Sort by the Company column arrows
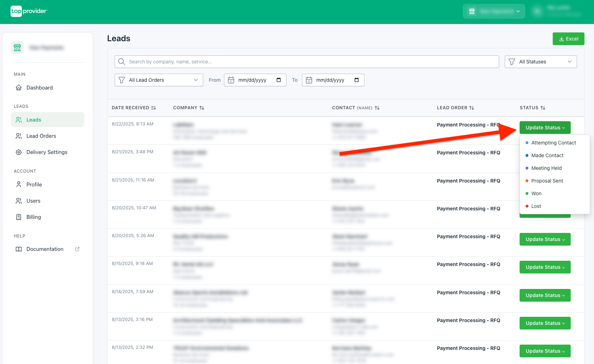 tap(202, 108)
